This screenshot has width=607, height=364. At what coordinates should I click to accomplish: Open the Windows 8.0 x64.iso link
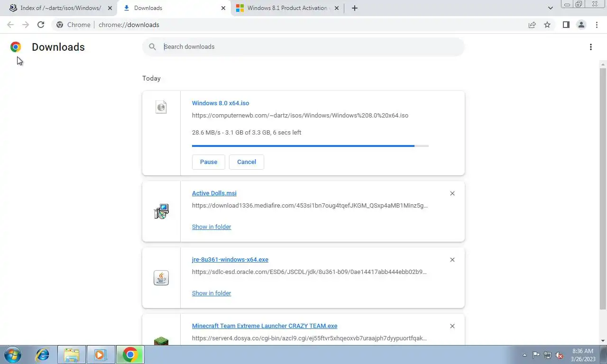pyautogui.click(x=221, y=103)
